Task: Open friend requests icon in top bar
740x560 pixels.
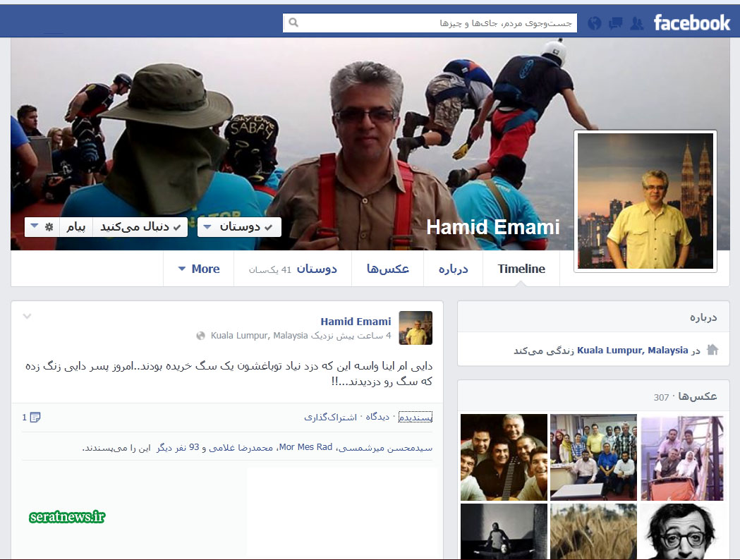Action: tap(636, 23)
